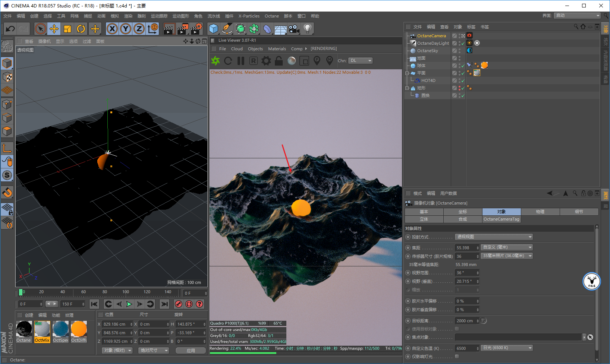
Task: Toggle Z axis lock
Action: (139, 29)
